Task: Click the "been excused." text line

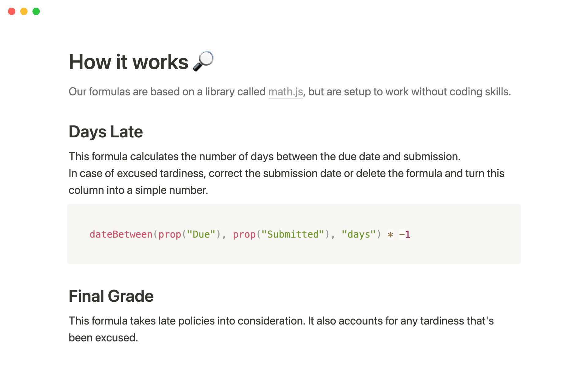Action: tap(103, 338)
